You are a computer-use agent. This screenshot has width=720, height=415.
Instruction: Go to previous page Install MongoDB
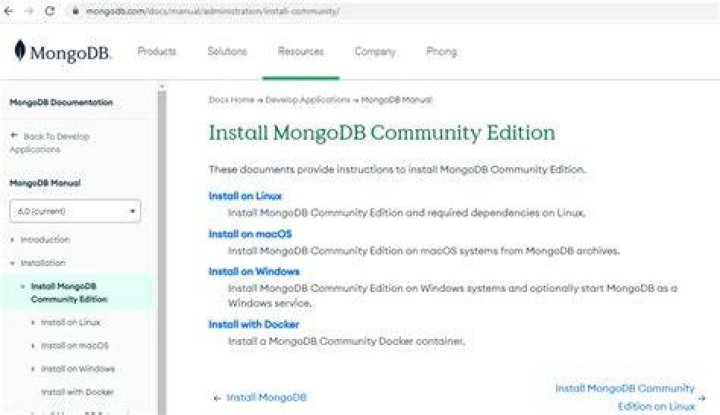click(x=260, y=398)
